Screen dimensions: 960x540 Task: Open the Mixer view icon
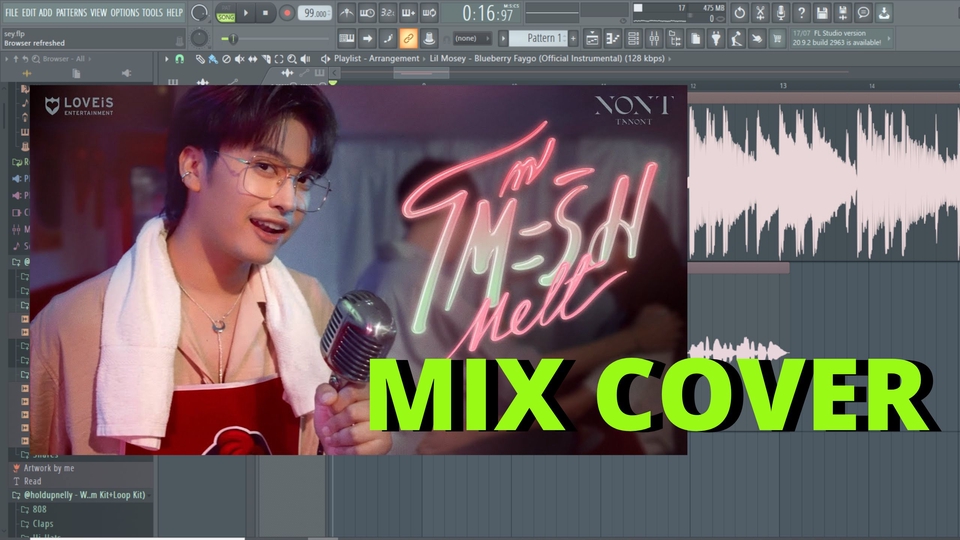tap(654, 39)
